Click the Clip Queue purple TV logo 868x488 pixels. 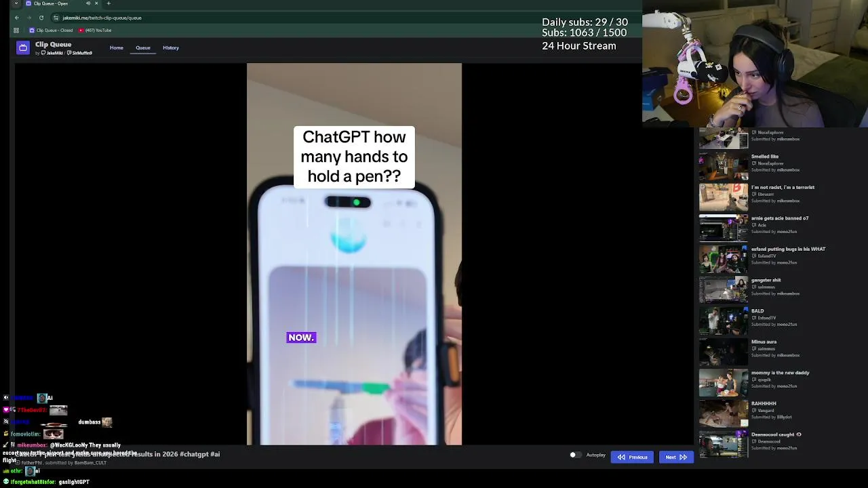pos(23,47)
